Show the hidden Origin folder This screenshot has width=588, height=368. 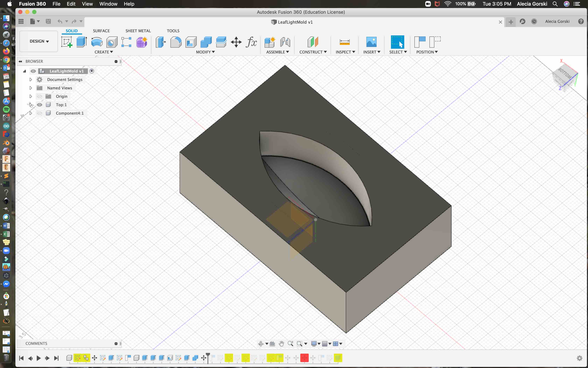40,96
